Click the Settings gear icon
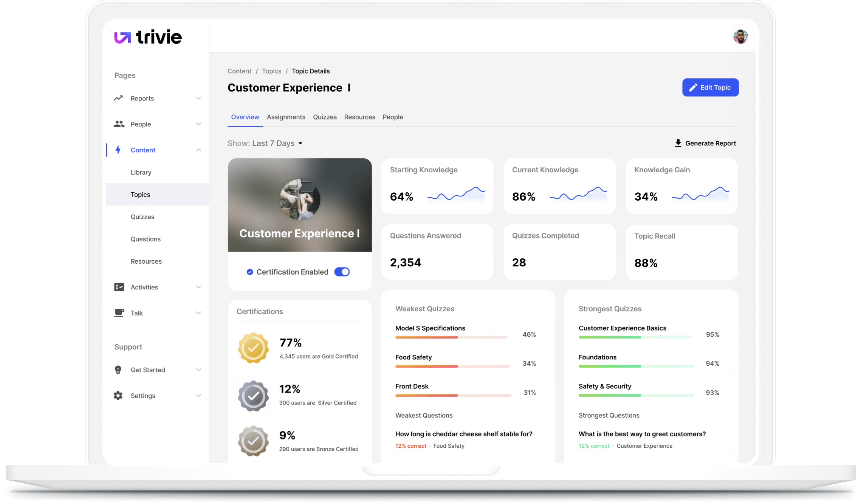 coord(119,396)
